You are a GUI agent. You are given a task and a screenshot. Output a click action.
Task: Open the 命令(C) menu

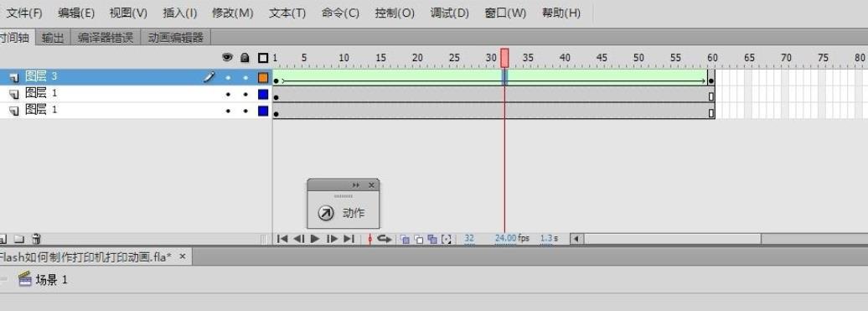pos(340,13)
